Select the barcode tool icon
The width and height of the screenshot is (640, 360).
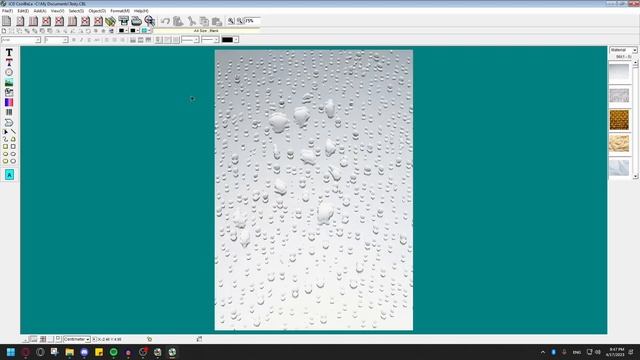[x=9, y=112]
